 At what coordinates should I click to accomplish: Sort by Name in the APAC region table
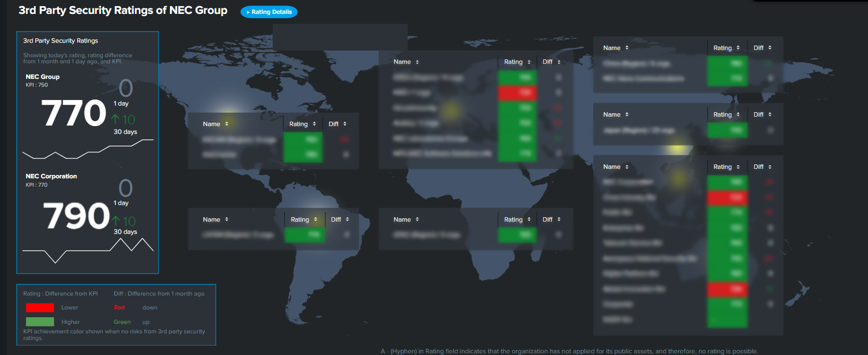405,219
